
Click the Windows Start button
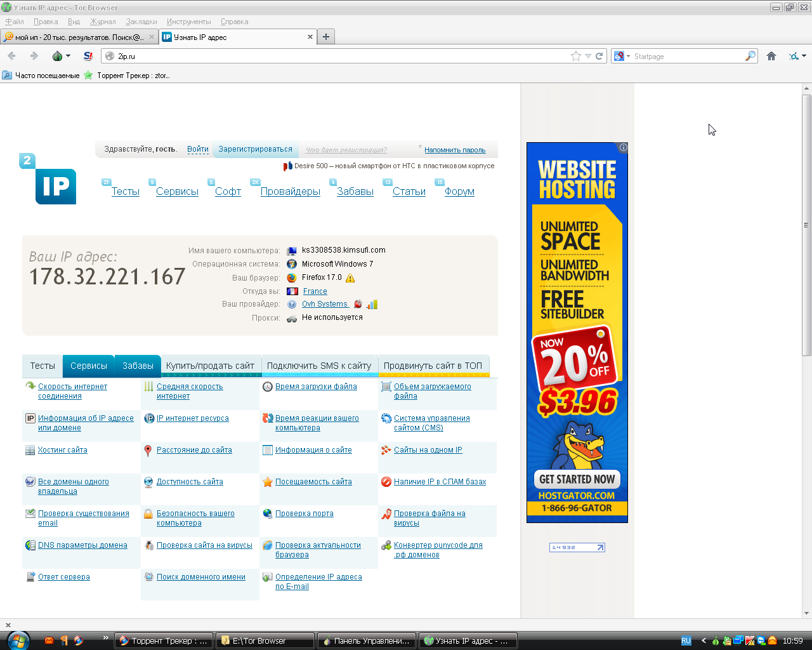pos(18,640)
